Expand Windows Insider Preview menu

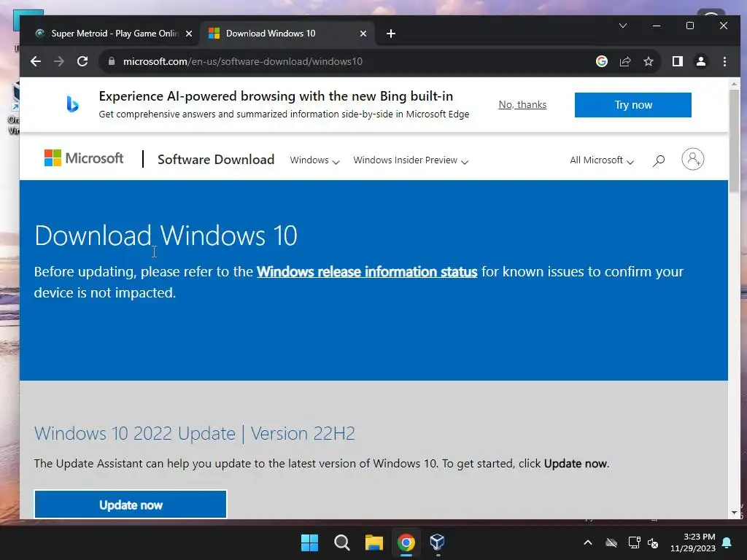pos(411,160)
